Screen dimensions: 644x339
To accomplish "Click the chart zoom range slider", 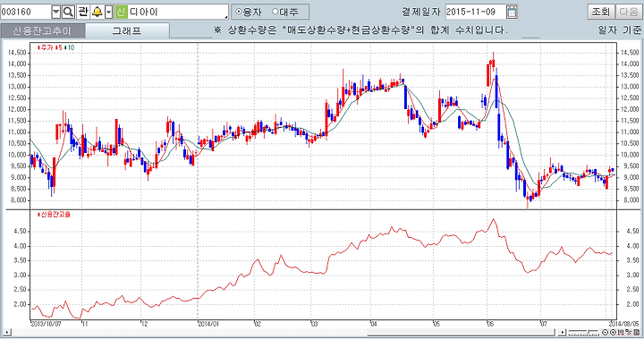I will (584, 332).
